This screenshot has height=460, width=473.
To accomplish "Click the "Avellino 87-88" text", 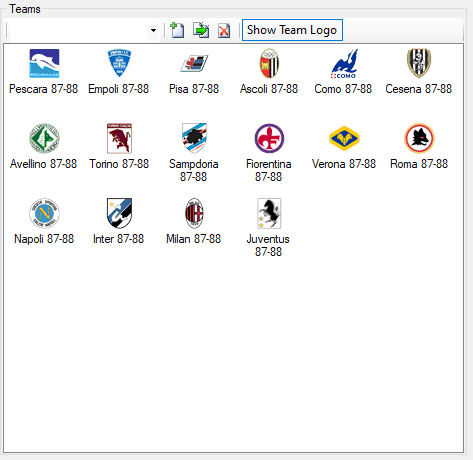I will pyautogui.click(x=43, y=164).
